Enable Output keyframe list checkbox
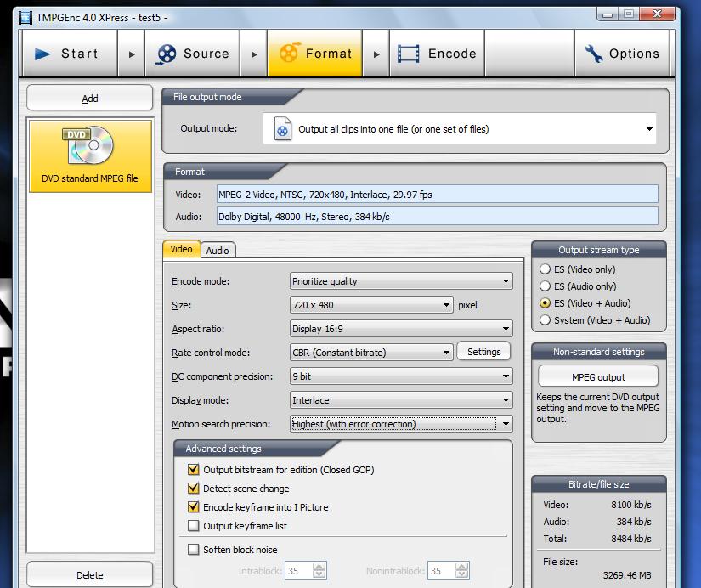This screenshot has height=588, width=701. click(193, 526)
